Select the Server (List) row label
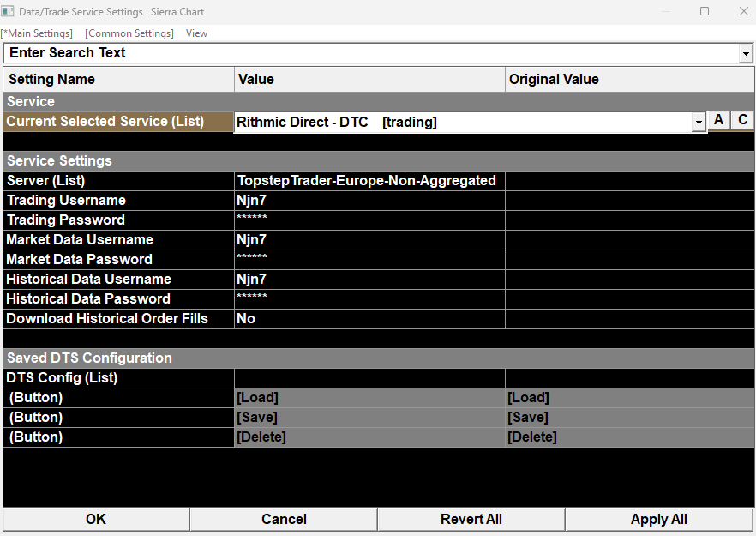 click(x=118, y=181)
